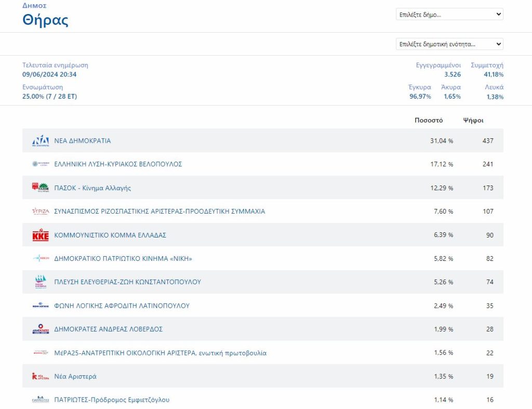
Task: Click the percentage '6,39 %'
Action: click(444, 235)
